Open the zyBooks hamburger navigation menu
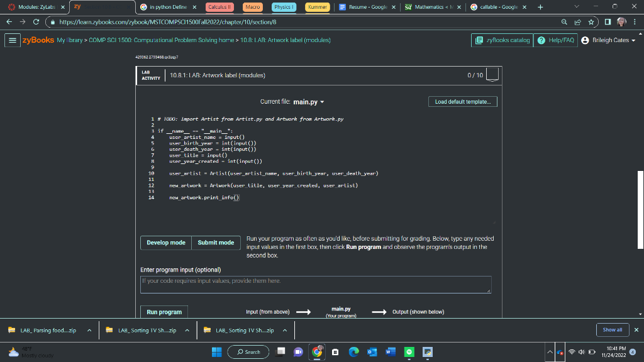 coord(13,40)
